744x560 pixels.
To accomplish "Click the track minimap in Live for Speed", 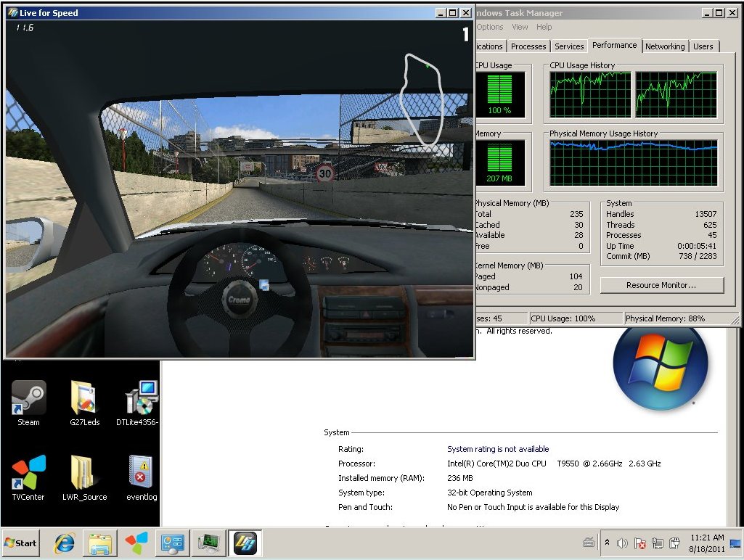I will (422, 99).
